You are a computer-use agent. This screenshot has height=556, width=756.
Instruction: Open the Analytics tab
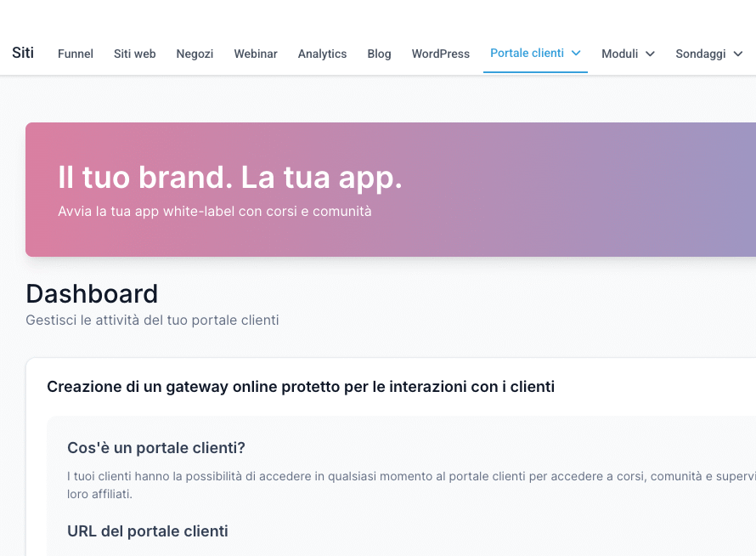coord(322,54)
